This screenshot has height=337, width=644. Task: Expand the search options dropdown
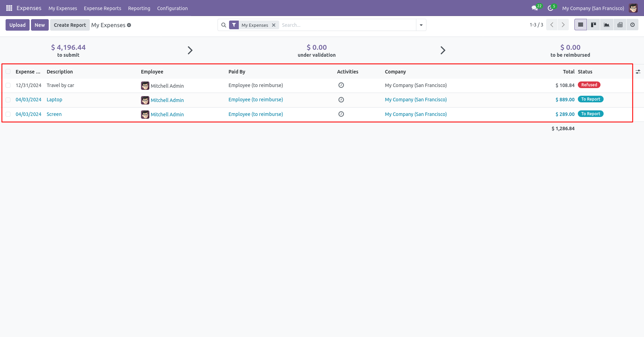[421, 25]
